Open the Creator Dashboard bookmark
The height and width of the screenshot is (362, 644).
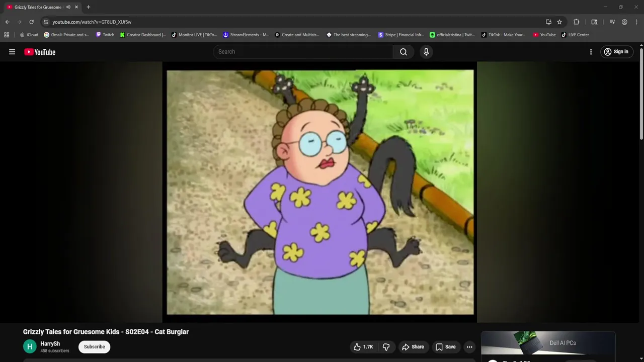pos(143,35)
